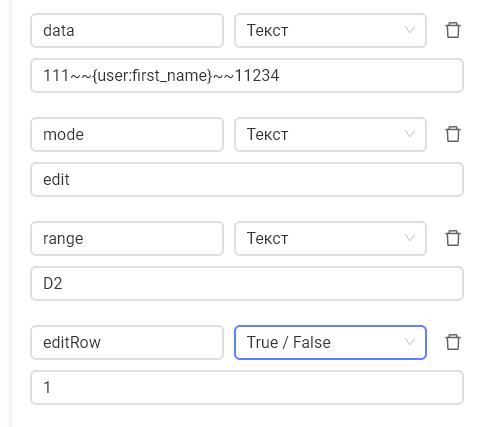The height and width of the screenshot is (427, 480).
Task: Click the editRow value field containing 1
Action: (247, 387)
